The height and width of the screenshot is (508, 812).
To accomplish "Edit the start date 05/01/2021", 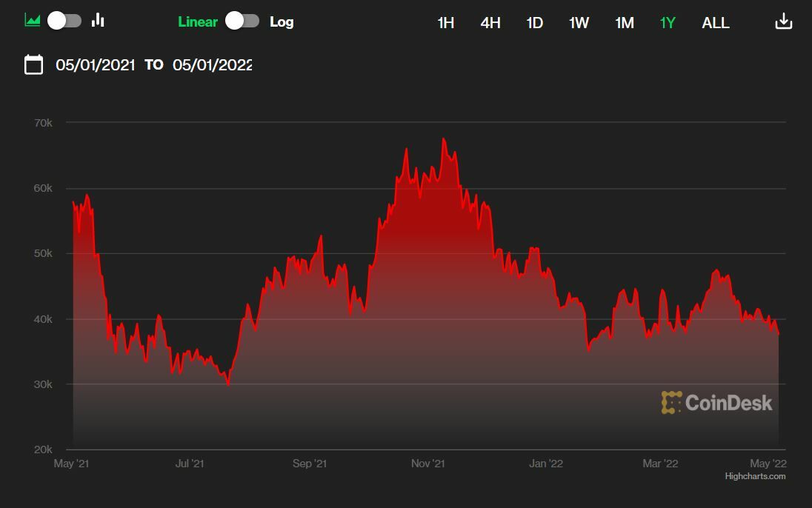I will point(96,64).
